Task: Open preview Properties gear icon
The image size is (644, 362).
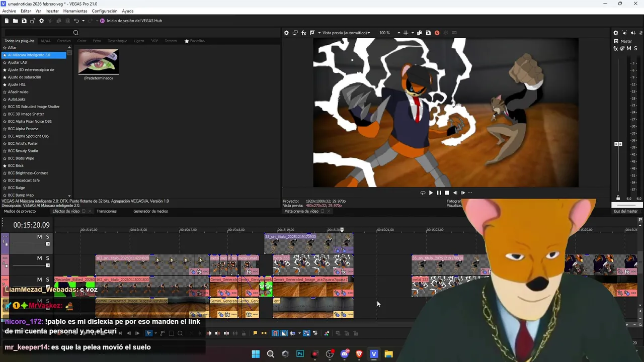Action: [x=286, y=33]
